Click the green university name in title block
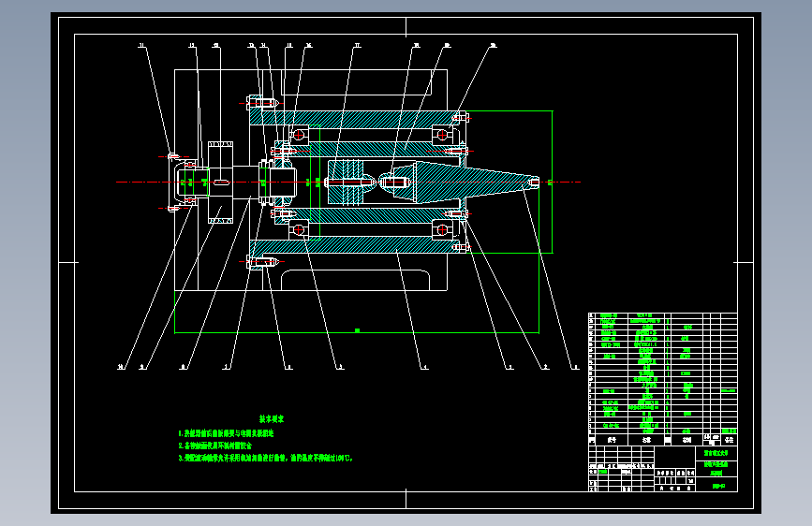Image resolution: width=812 pixels, height=526 pixels. pos(716,453)
